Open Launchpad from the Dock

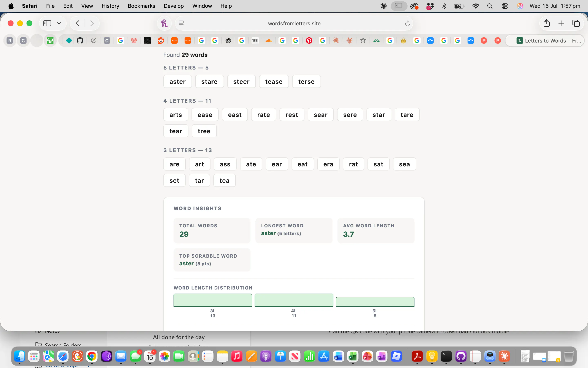(x=34, y=357)
